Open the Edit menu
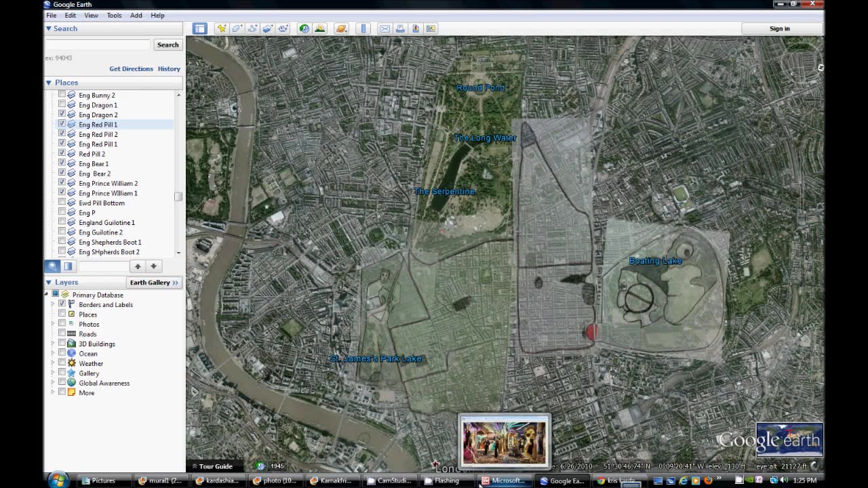 coord(71,15)
